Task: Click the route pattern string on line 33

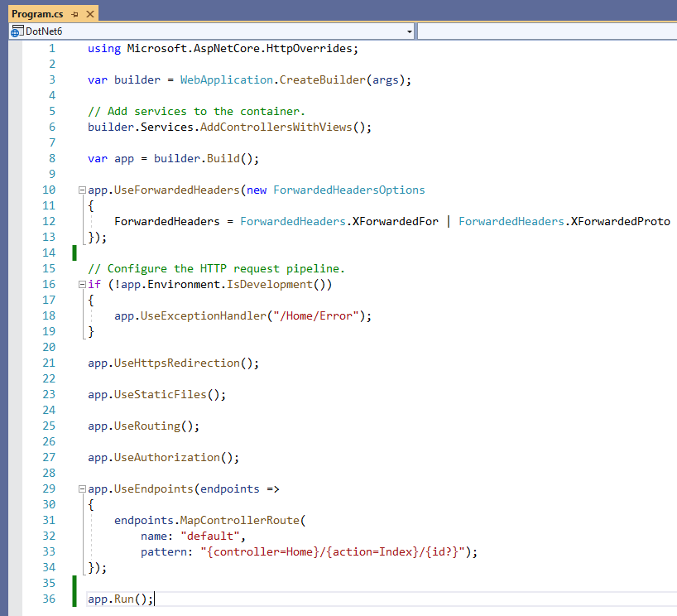Action: (x=333, y=552)
